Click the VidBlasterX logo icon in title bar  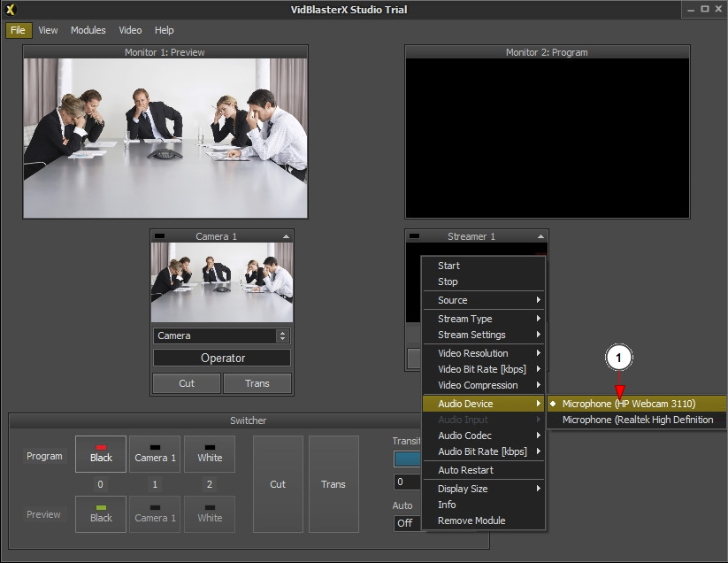point(11,9)
